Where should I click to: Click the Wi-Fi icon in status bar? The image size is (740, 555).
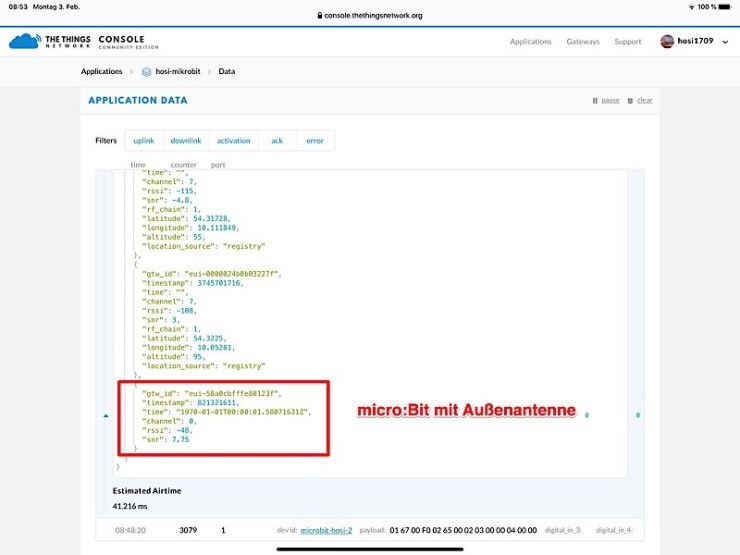[692, 6]
